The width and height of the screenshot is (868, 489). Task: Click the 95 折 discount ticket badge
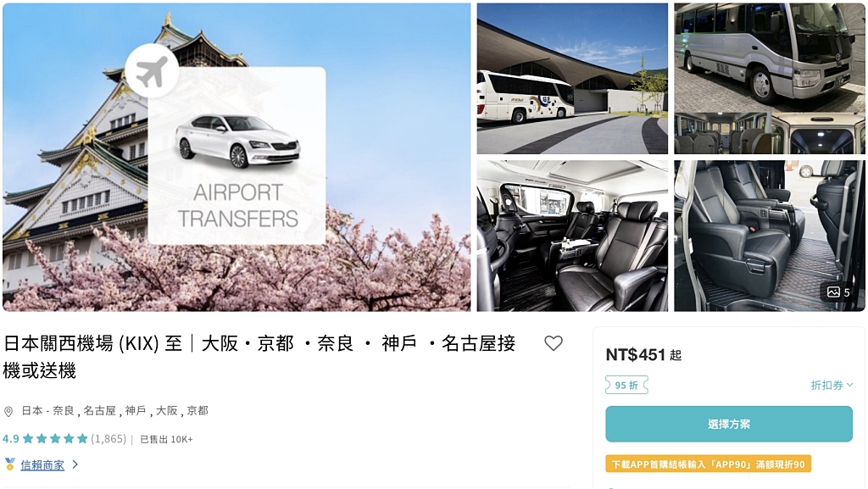click(626, 385)
